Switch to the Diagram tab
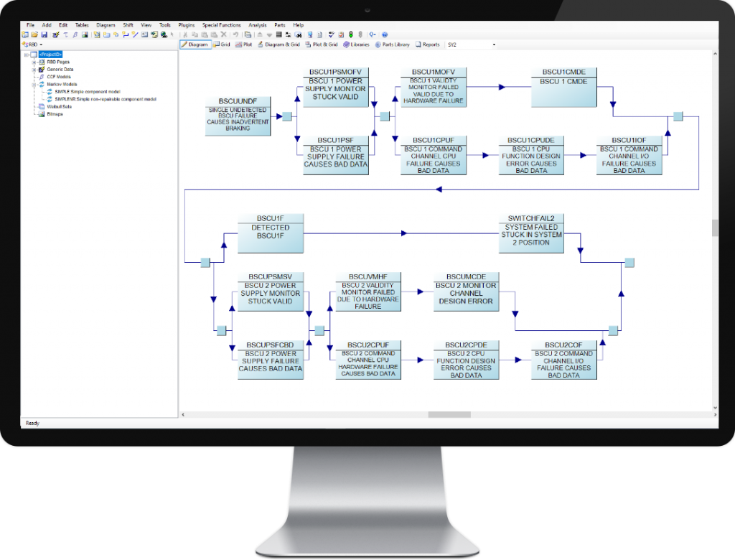This screenshot has height=560, width=735. click(x=196, y=44)
